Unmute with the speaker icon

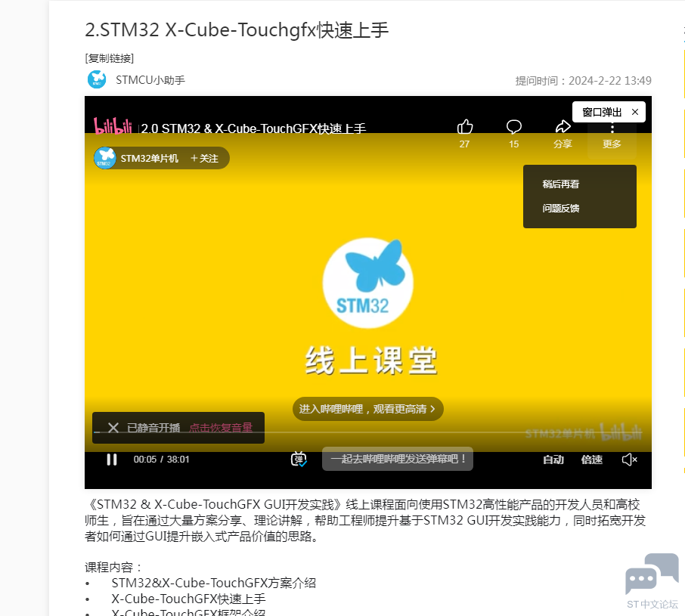(x=630, y=460)
